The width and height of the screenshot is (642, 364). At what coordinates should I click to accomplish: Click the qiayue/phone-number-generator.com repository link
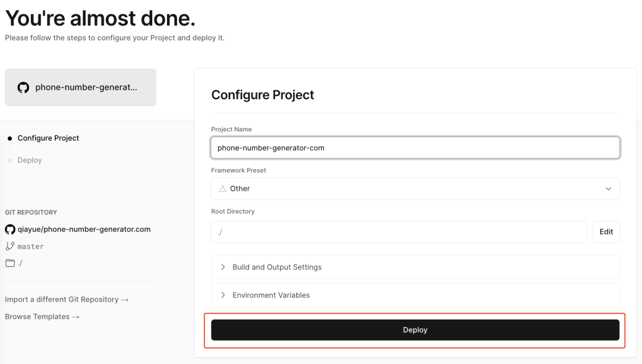(x=84, y=229)
